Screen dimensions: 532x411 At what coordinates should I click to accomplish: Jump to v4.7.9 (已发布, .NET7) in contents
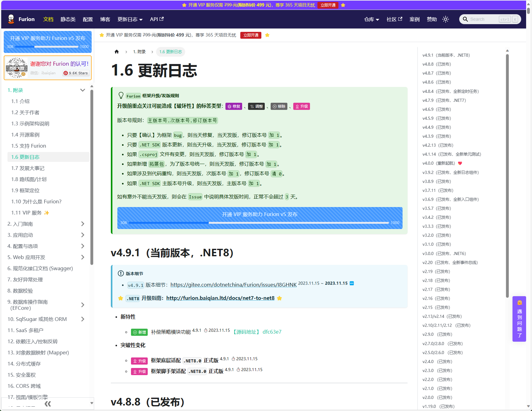click(x=444, y=100)
